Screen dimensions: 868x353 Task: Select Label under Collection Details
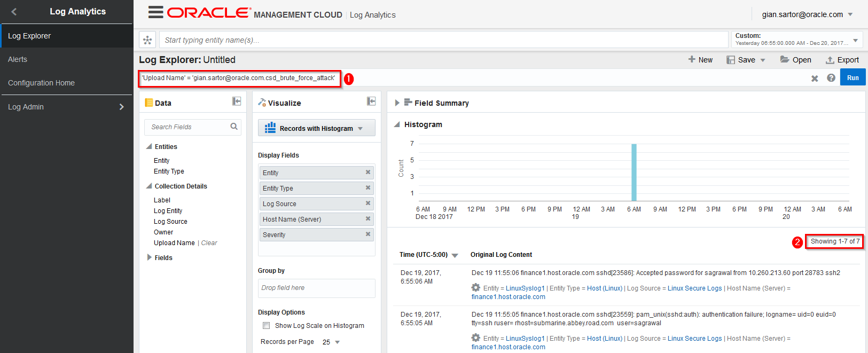pyautogui.click(x=162, y=200)
